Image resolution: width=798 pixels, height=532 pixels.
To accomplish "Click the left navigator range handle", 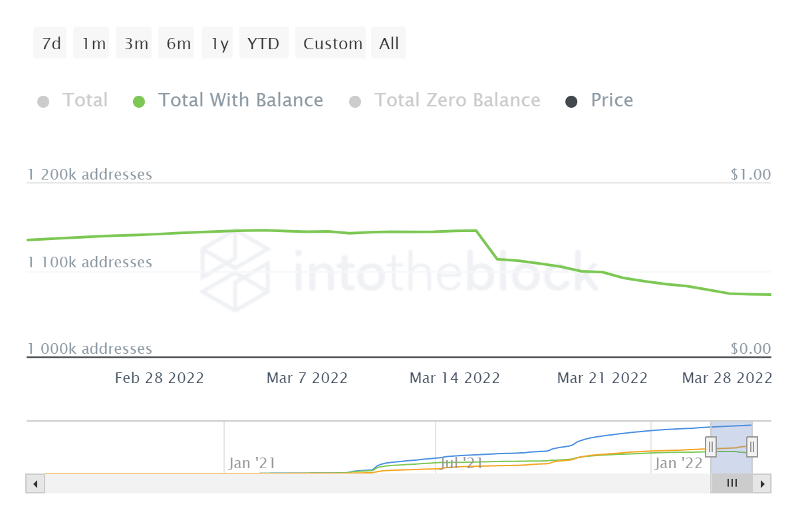I will [x=711, y=447].
